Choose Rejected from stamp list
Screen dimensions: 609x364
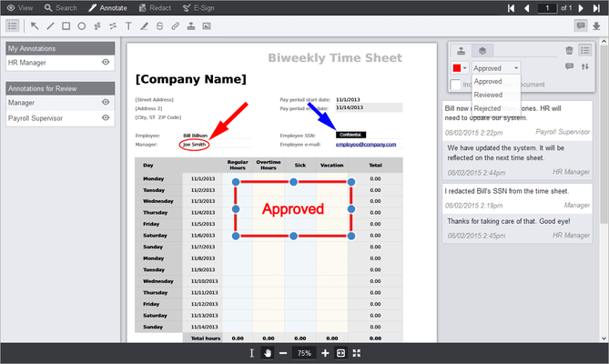point(487,108)
